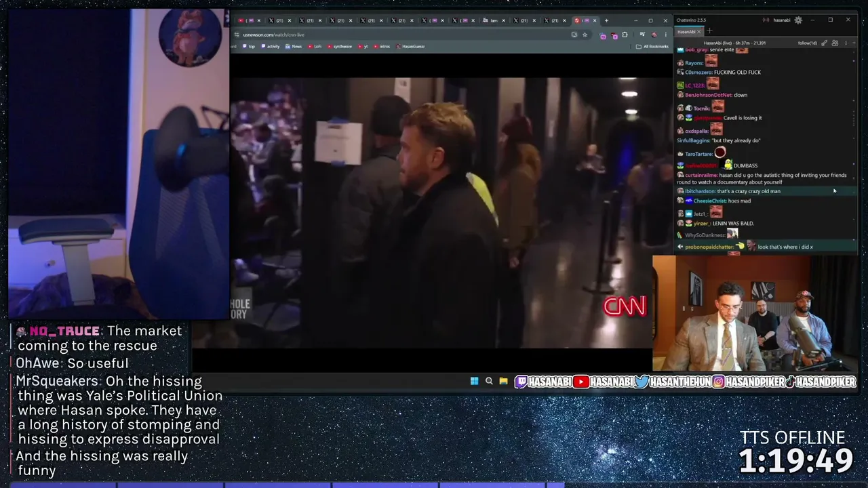The image size is (868, 488).
Task: Open the 'activity' bookmark
Action: click(270, 46)
